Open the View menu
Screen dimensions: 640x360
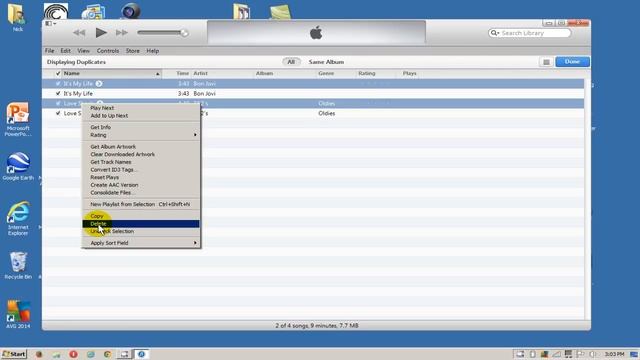(83, 51)
